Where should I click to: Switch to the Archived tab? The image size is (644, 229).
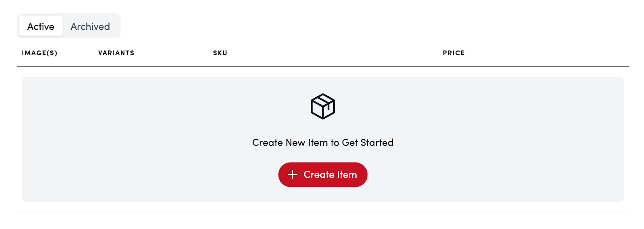(x=90, y=27)
